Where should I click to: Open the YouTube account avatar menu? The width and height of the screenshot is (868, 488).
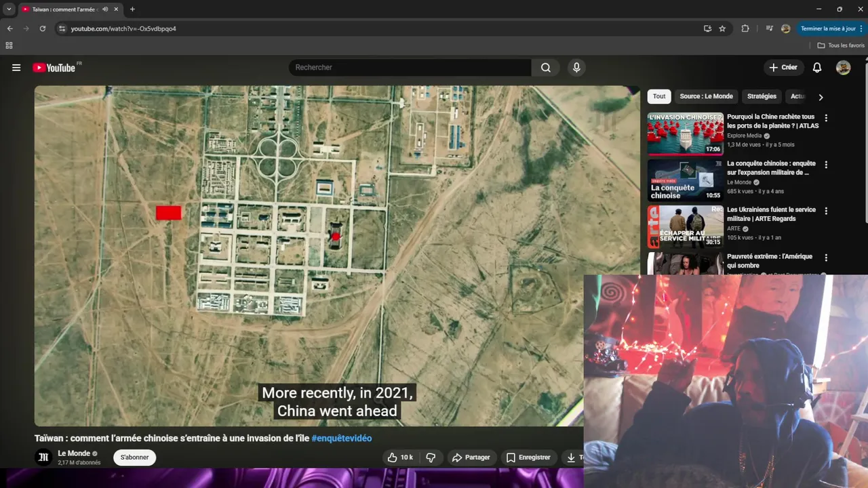843,68
